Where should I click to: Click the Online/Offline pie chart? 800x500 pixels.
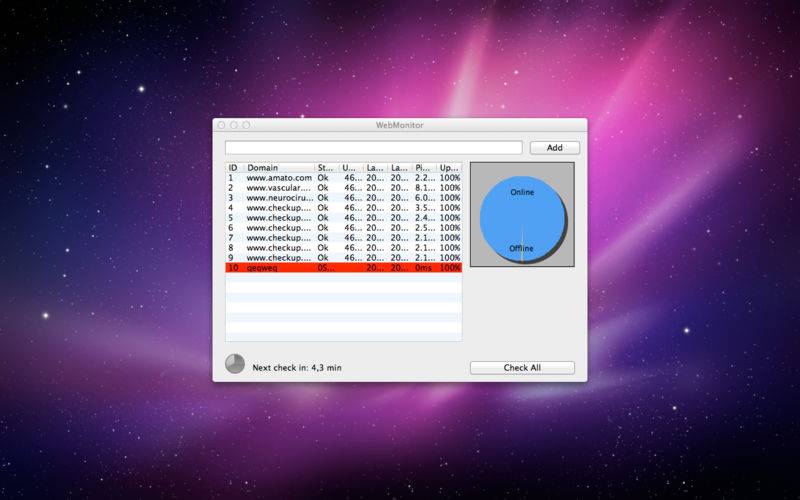pyautogui.click(x=522, y=219)
